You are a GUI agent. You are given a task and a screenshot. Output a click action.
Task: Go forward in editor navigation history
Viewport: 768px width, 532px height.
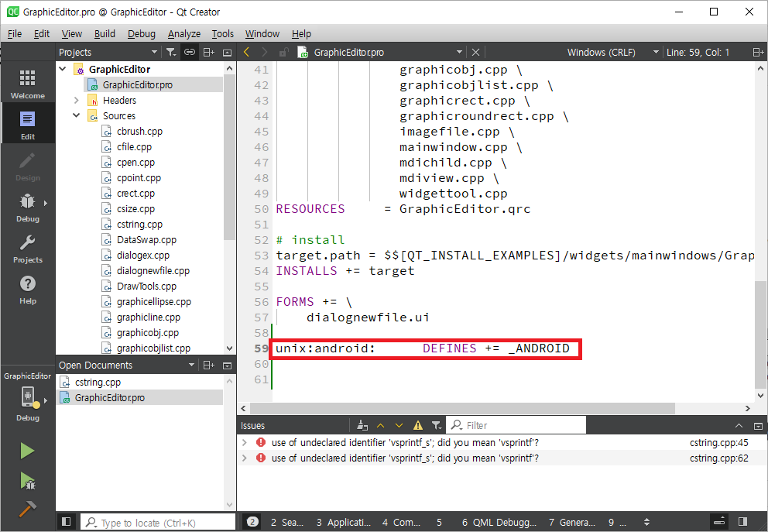point(265,52)
